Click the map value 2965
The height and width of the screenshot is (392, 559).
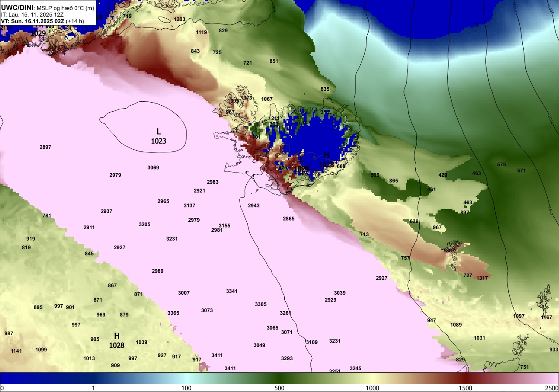[163, 201]
